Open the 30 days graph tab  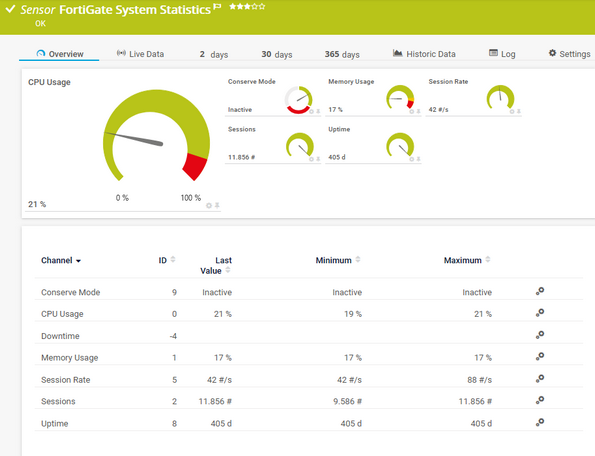[x=277, y=54]
